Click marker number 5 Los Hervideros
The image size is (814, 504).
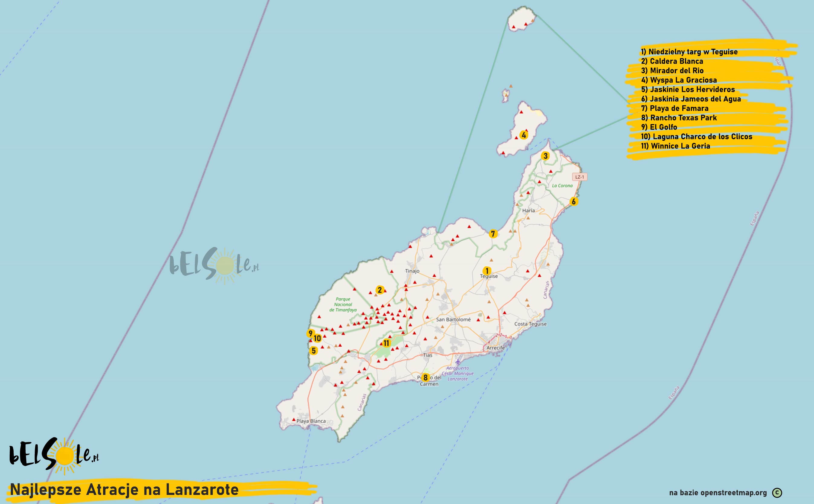pos(313,350)
